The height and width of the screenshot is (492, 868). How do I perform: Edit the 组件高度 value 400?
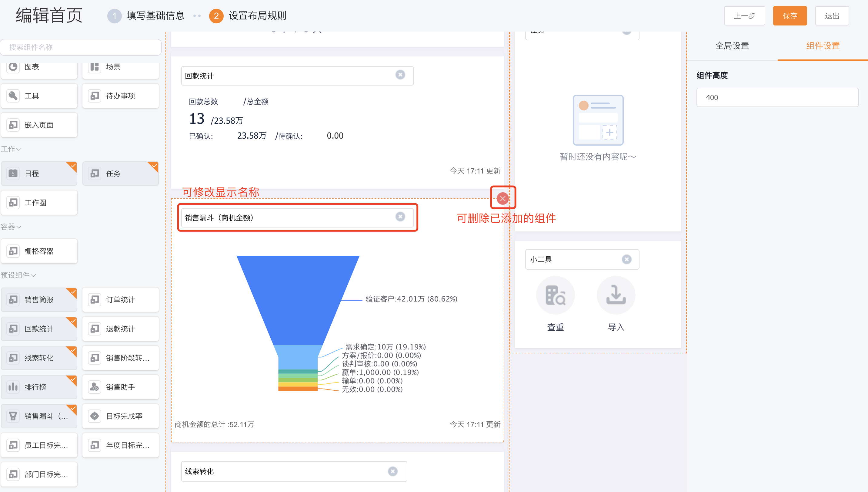coord(777,98)
